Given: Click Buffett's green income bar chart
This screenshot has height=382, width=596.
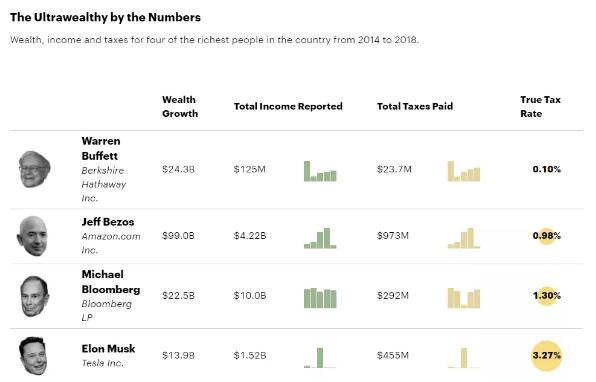Looking at the screenshot, I should click(320, 171).
